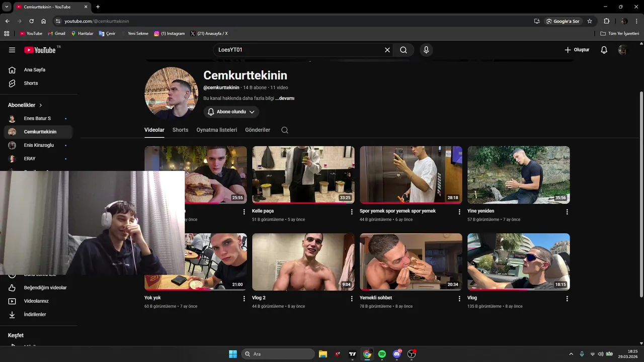
Task: Switch to the Oynatma listeleri tab
Action: click(217, 130)
